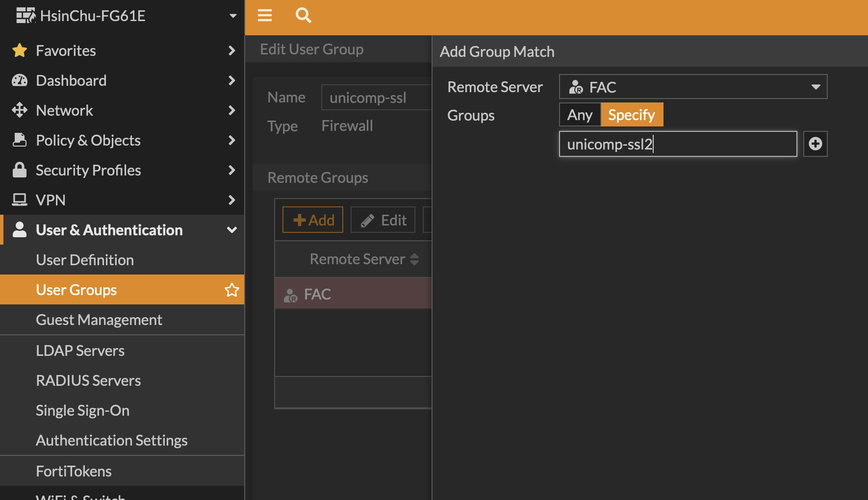The width and height of the screenshot is (868, 500).
Task: Click the Edit remote group button
Action: [x=383, y=220]
